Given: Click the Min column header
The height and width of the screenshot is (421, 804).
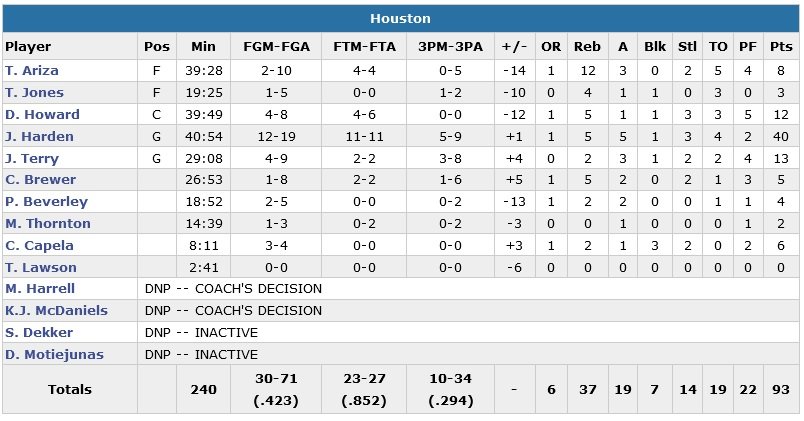Looking at the screenshot, I should (203, 47).
